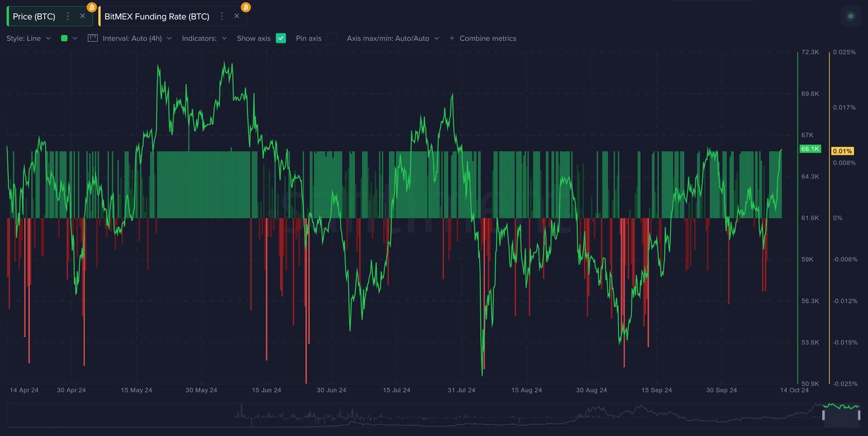
Task: Expand Axis max/min: Auto/Auto dropdown
Action: tap(393, 38)
